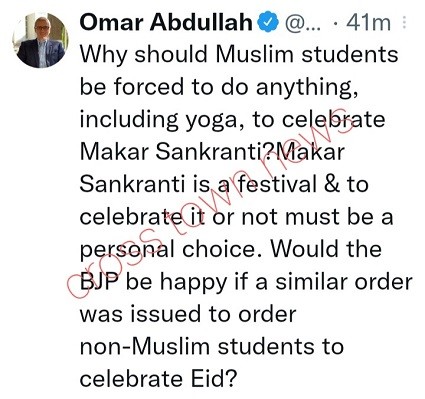The image size is (425, 399).
Task: Click the Omar Abdullah display name
Action: [x=166, y=23]
